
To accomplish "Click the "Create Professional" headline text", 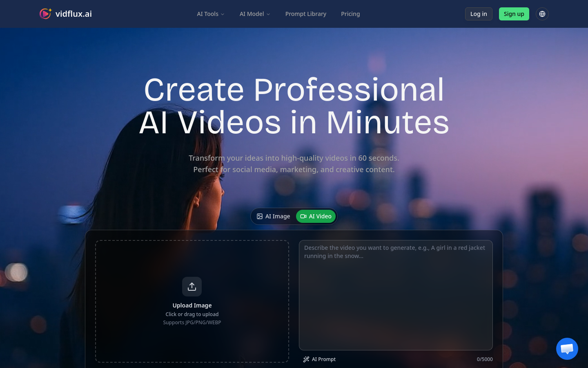I will [294, 90].
